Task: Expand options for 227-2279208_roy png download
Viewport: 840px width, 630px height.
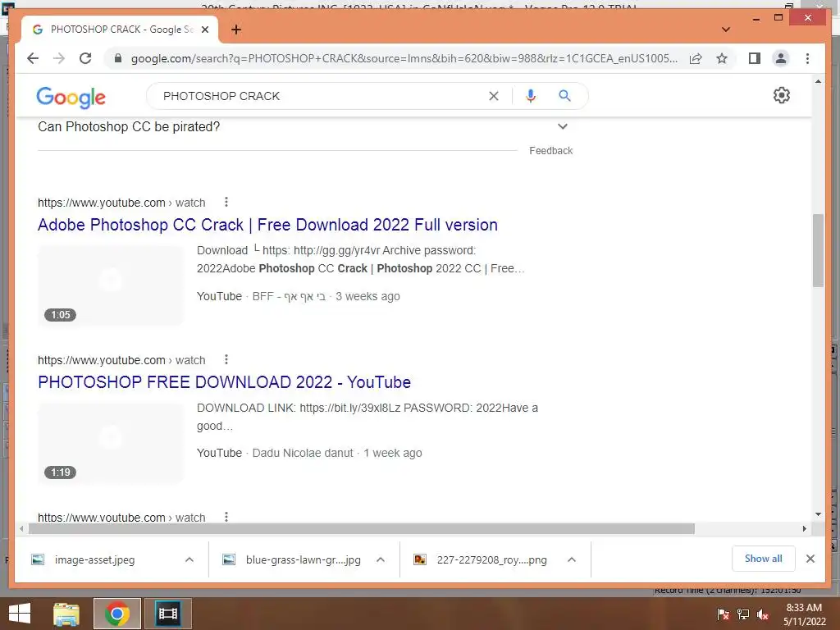Action: click(x=572, y=559)
